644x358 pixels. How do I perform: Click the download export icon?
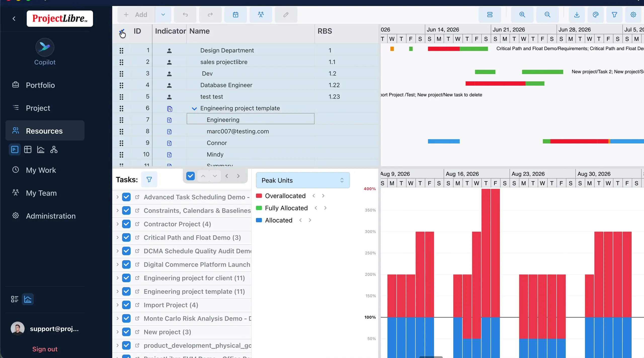coord(577,15)
